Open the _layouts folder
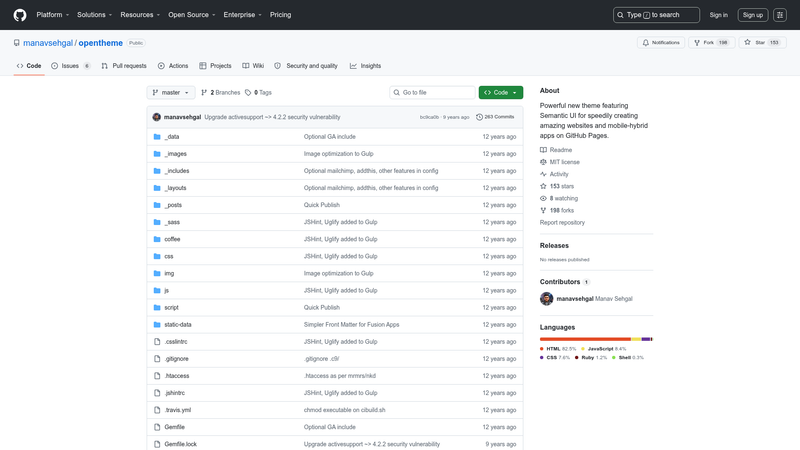The image size is (800, 450). point(176,188)
